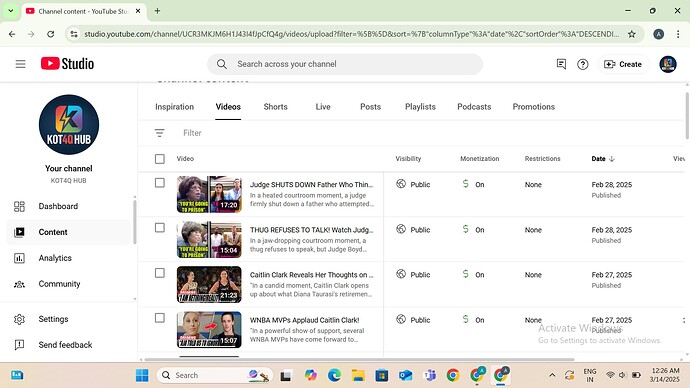Open the Help question mark icon
The image size is (690, 388).
click(583, 64)
